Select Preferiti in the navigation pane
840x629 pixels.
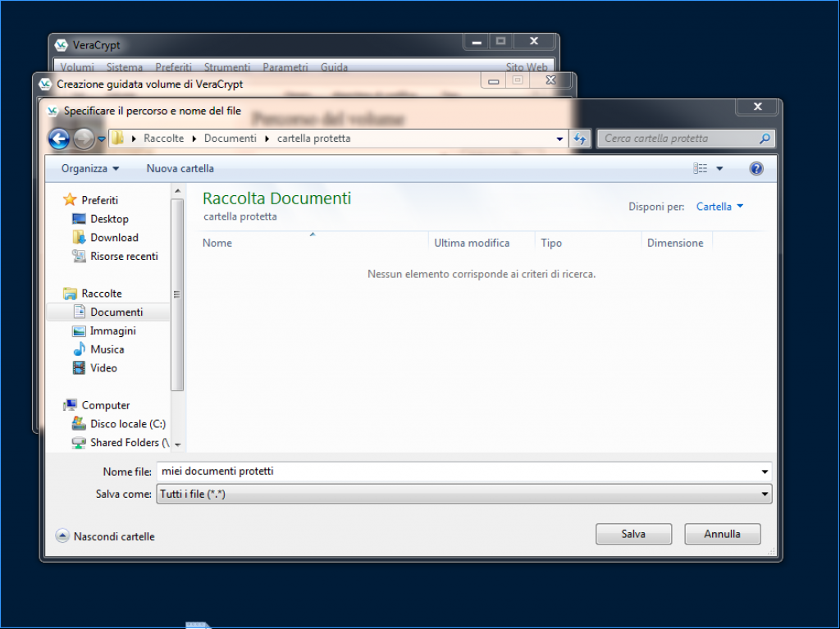click(99, 200)
